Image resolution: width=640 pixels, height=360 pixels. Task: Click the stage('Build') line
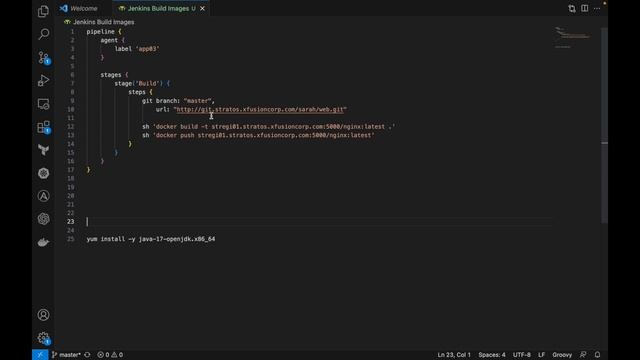click(x=142, y=83)
